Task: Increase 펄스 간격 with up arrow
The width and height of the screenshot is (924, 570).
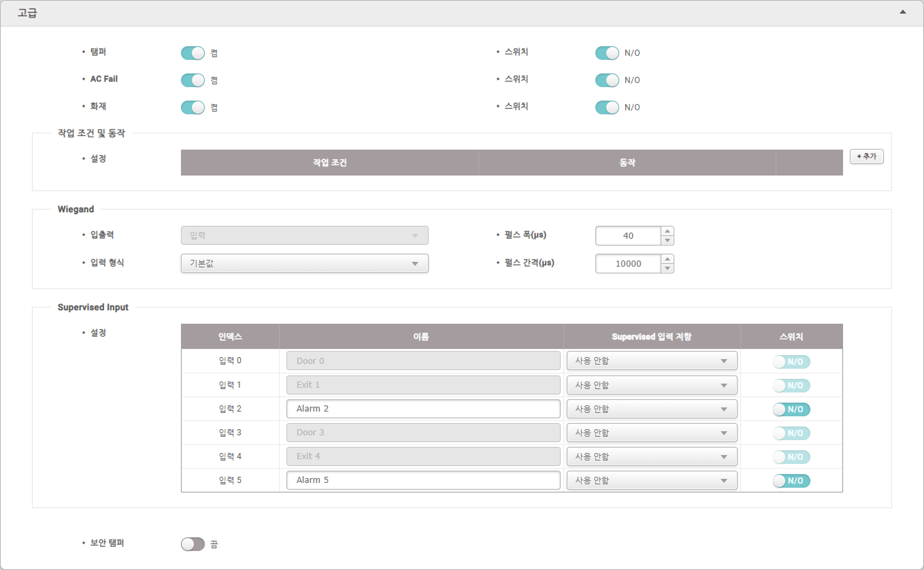Action: (x=667, y=259)
